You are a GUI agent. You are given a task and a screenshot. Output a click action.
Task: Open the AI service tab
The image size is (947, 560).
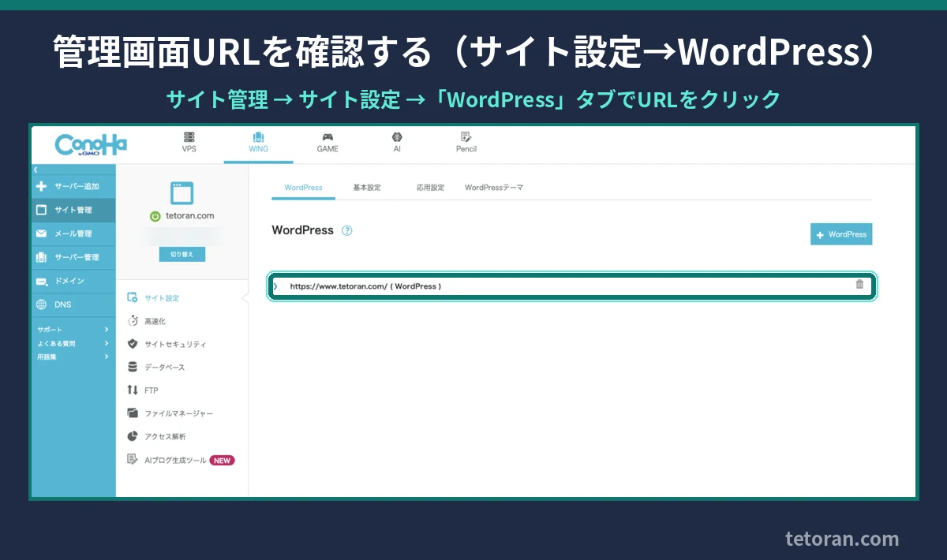[397, 143]
